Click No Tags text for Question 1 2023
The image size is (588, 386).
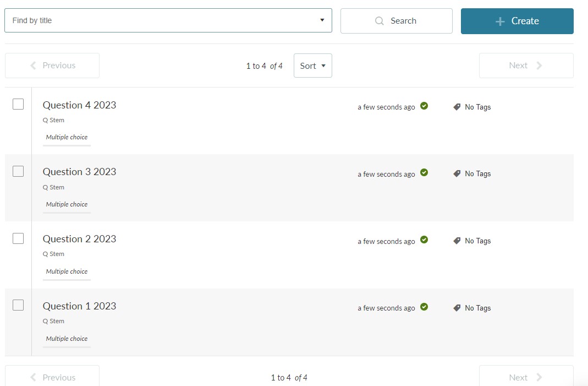478,308
